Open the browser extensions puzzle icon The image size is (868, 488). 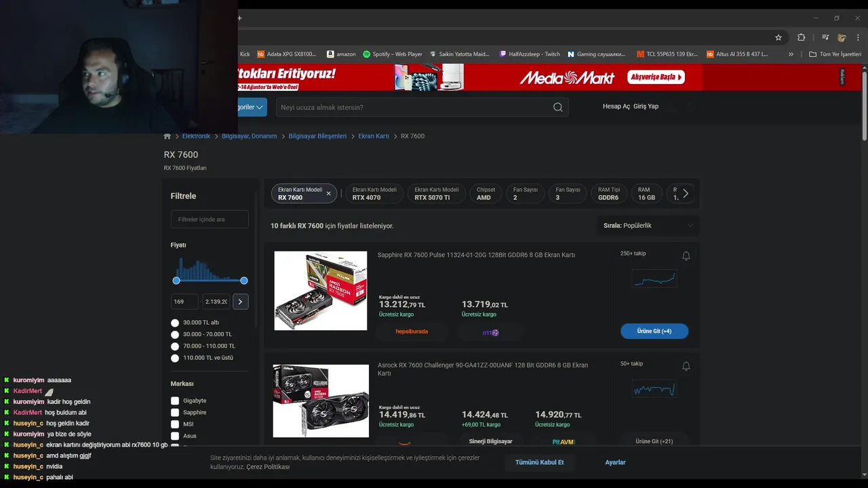click(801, 37)
